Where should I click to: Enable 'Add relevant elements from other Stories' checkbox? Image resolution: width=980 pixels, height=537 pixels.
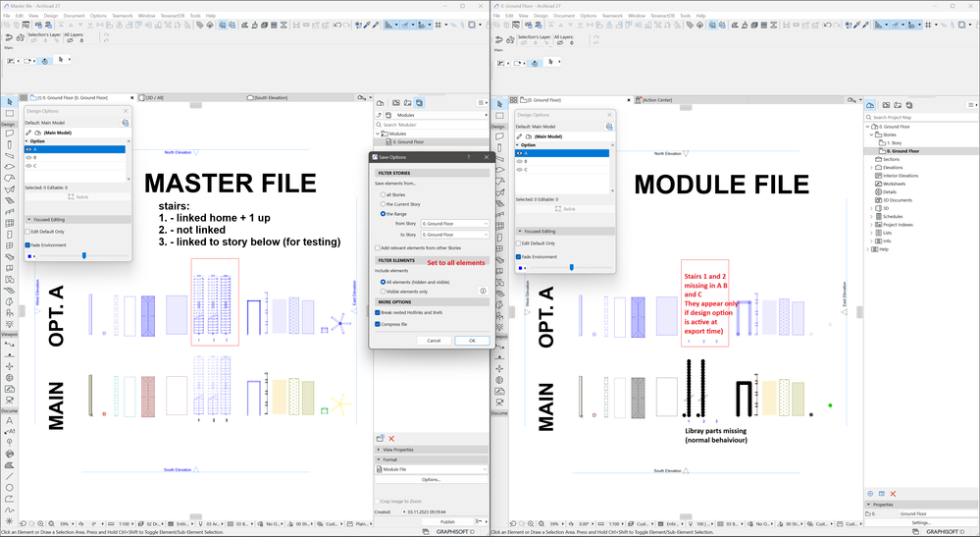pos(378,248)
